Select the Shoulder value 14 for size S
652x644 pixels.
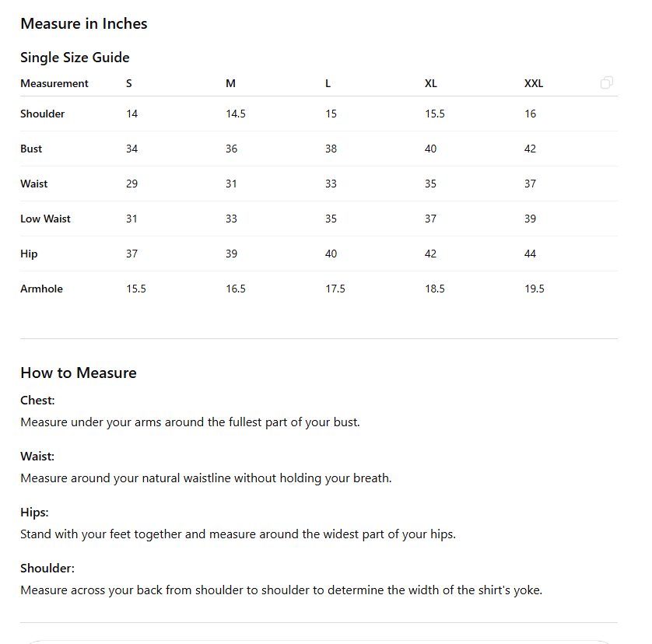[x=131, y=114]
